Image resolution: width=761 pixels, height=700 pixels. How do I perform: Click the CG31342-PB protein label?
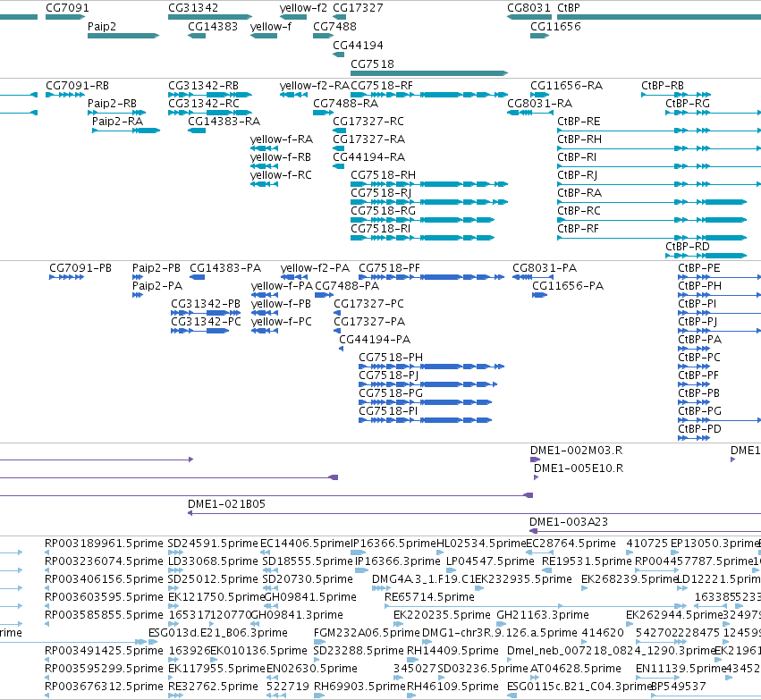tap(206, 304)
